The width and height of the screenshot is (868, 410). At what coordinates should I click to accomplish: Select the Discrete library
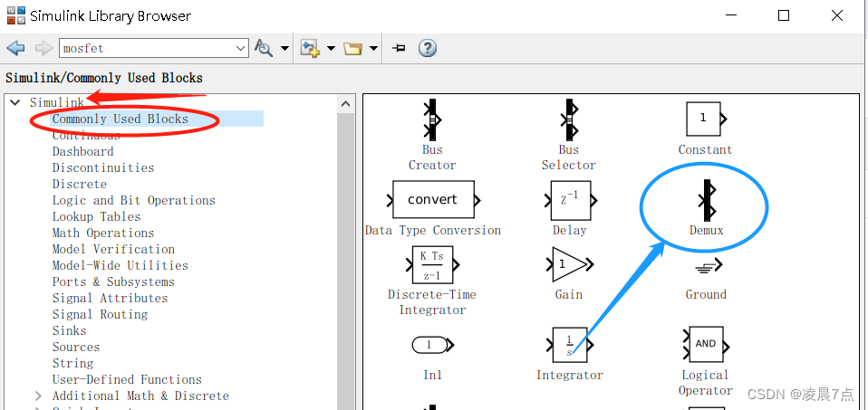tap(80, 185)
